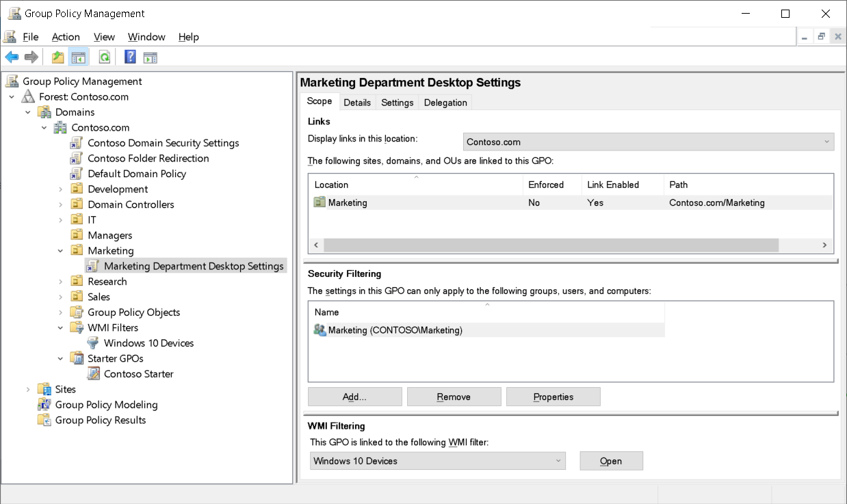Open the Display links in this location dropdown
Screen dimensions: 847x504
coord(647,142)
